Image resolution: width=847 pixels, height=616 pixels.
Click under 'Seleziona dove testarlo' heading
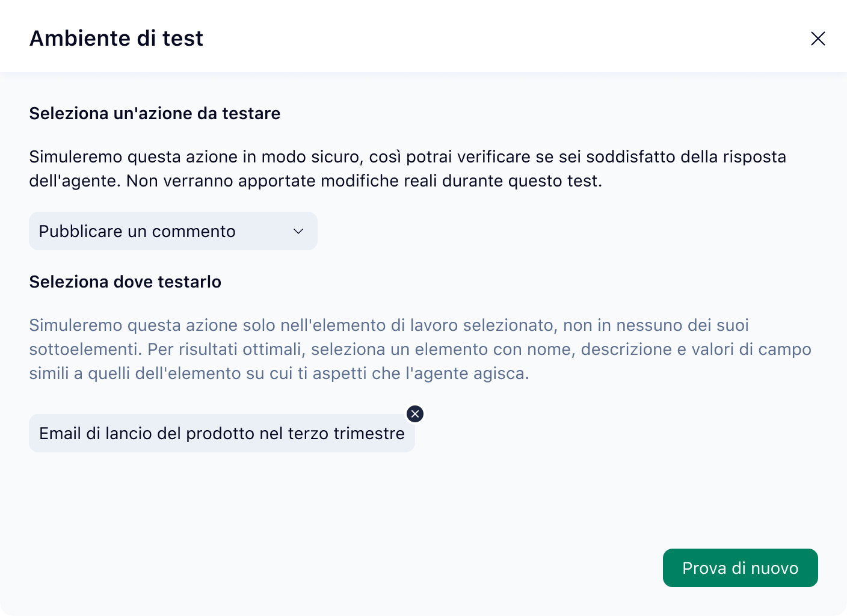tap(125, 282)
